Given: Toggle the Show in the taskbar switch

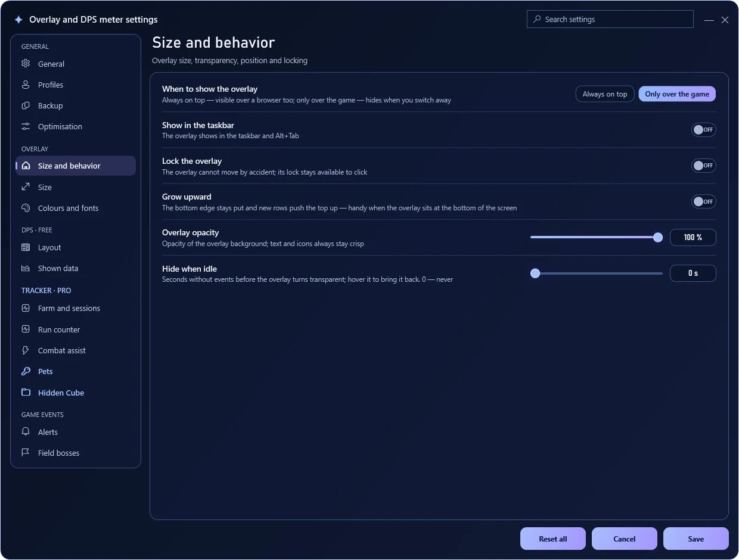Looking at the screenshot, I should 704,130.
